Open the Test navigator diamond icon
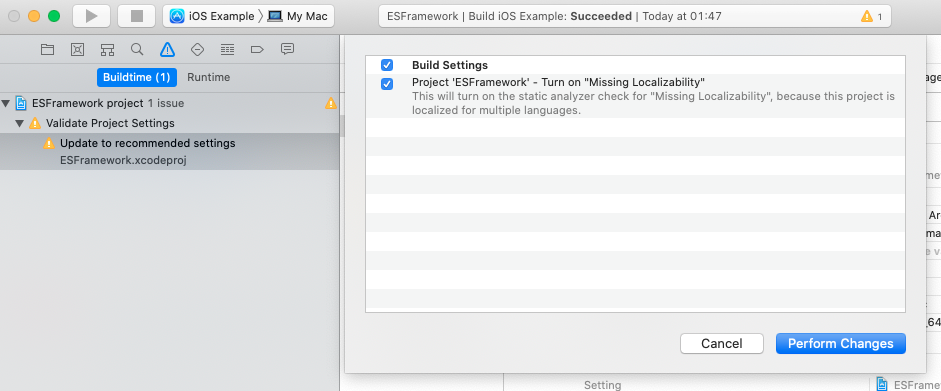 [197, 50]
